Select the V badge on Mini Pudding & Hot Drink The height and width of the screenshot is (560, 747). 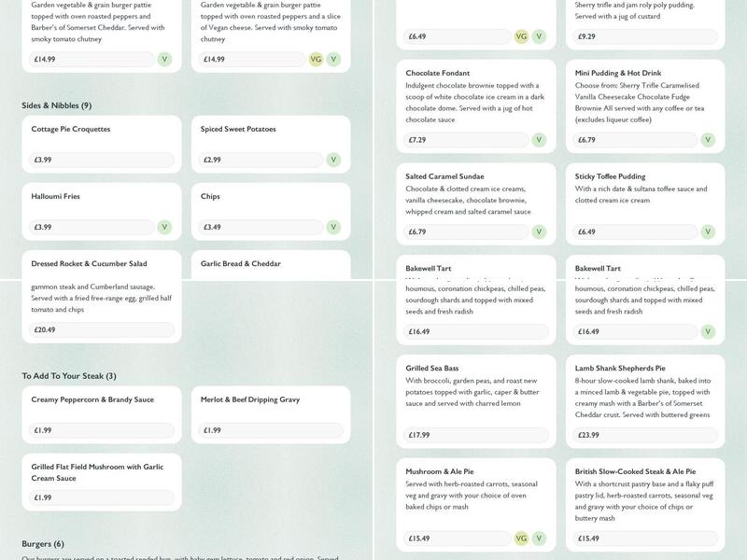pos(708,140)
